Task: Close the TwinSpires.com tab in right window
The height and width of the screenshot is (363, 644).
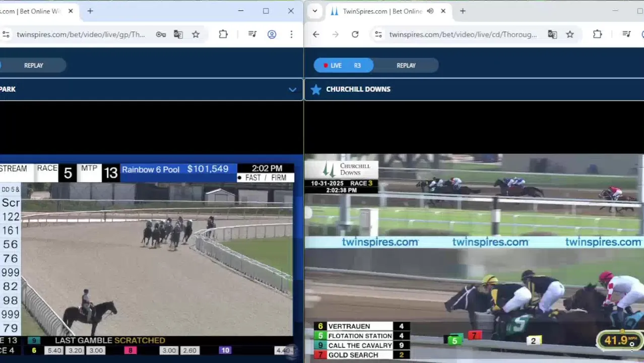Action: click(443, 11)
